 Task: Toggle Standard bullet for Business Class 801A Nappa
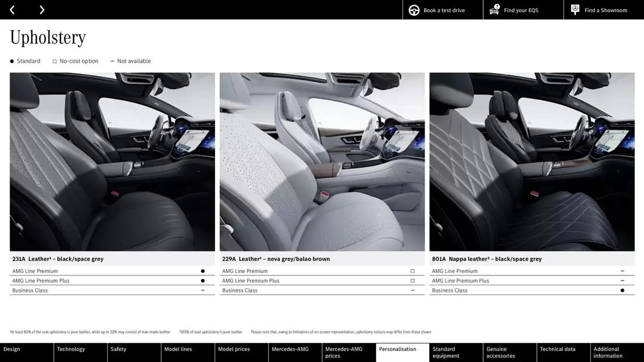click(622, 290)
